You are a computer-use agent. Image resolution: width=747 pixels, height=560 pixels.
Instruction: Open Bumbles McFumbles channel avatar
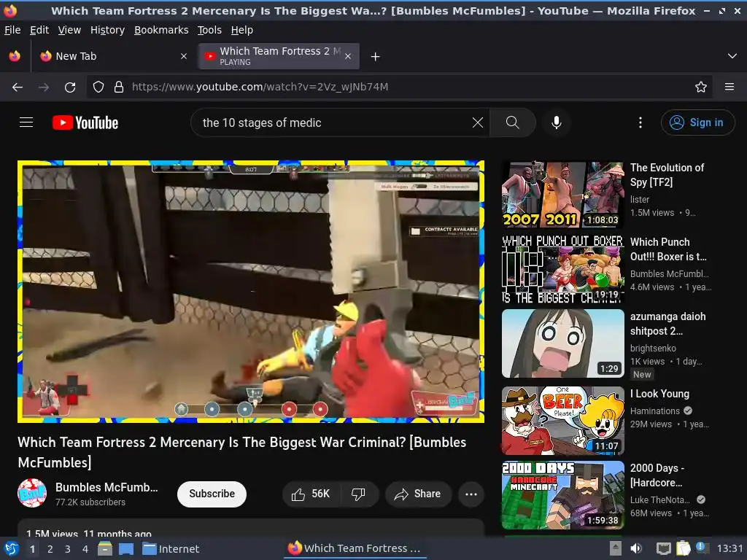coord(32,494)
